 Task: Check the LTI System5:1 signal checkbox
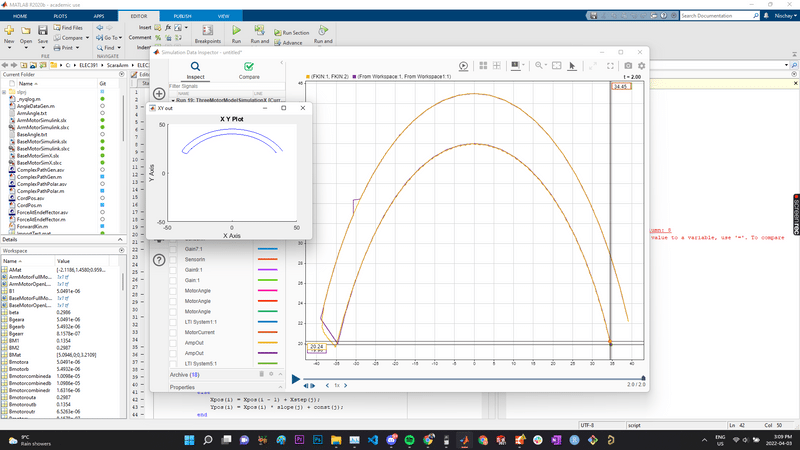[173, 363]
